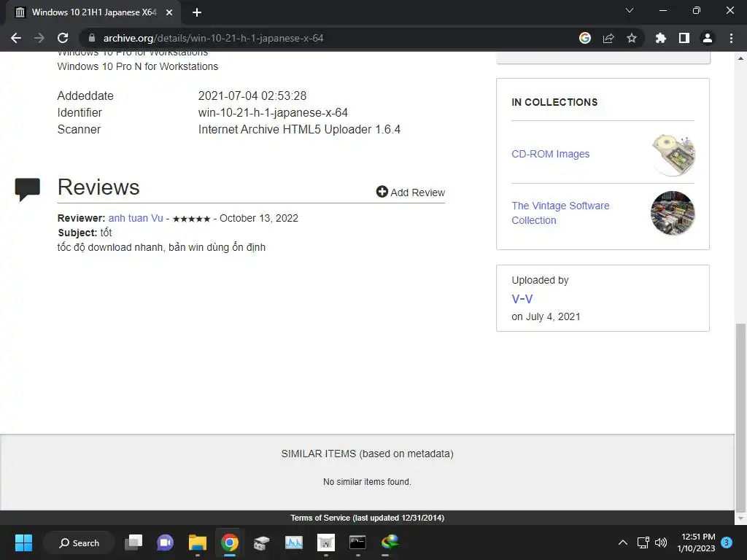
Task: Open the box app after Chrome on taskbar
Action: point(261,542)
